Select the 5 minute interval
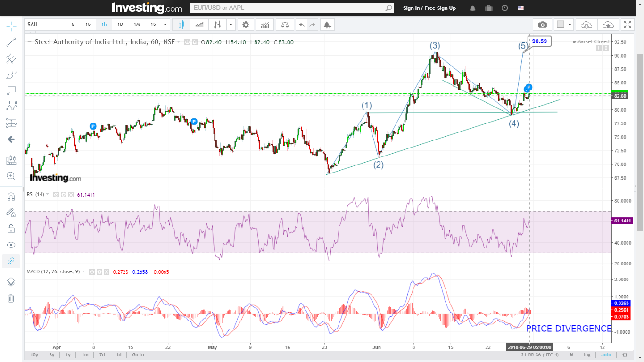This screenshot has height=362, width=644. pos(73,25)
